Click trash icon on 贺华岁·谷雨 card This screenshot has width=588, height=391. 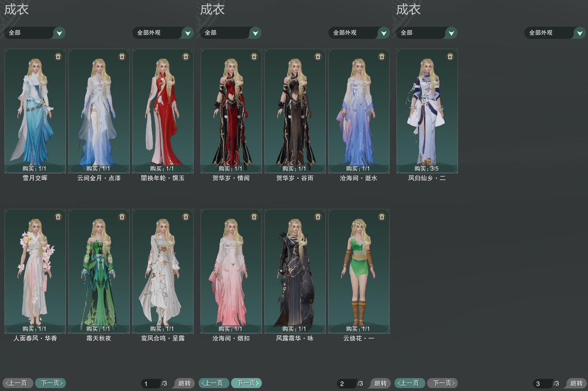tap(318, 56)
